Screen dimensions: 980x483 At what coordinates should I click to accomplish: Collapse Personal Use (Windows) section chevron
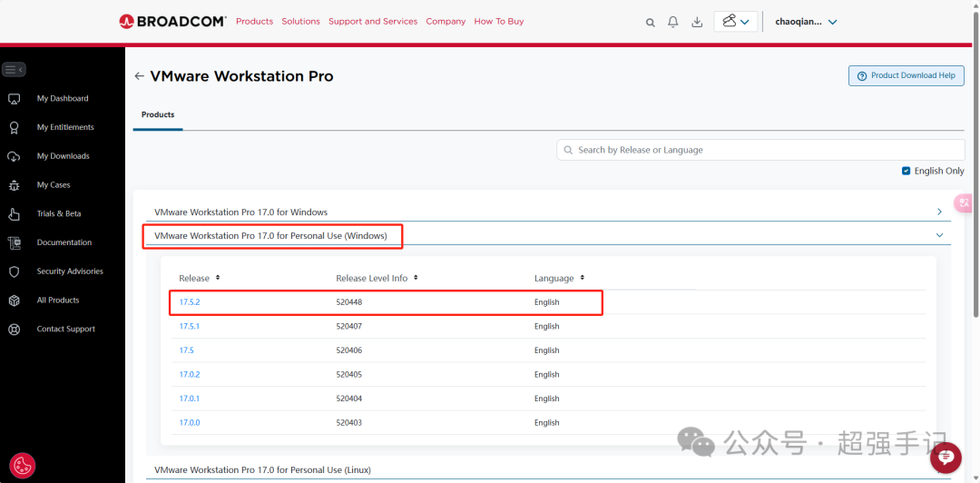click(939, 235)
